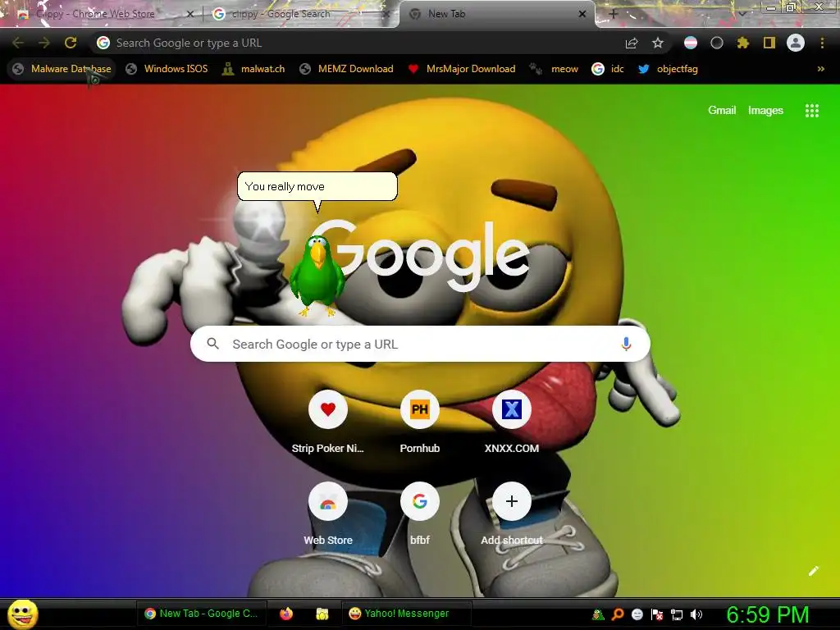The height and width of the screenshot is (630, 840).
Task: Show hidden bookmarks with the double chevron
Action: pos(820,69)
